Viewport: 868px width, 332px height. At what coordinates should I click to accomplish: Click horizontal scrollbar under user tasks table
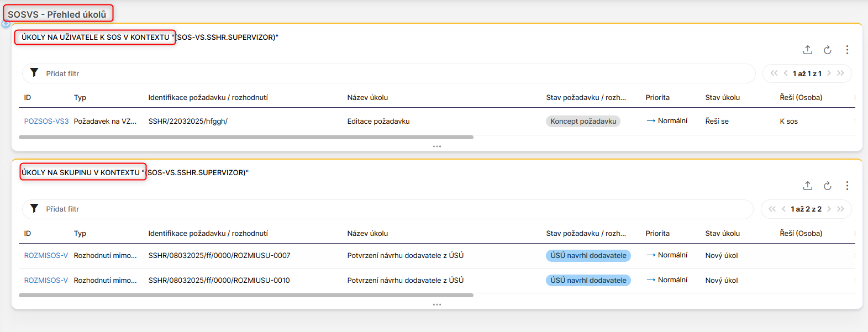coord(246,137)
